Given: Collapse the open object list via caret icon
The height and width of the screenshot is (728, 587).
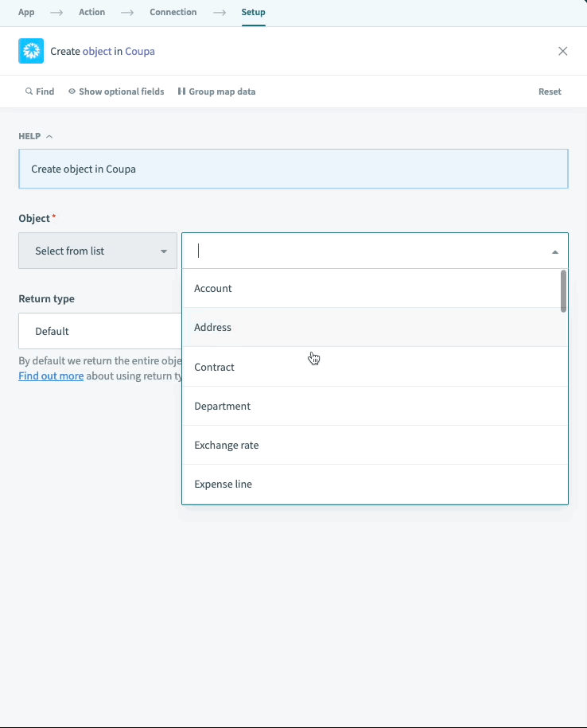Looking at the screenshot, I should point(555,251).
